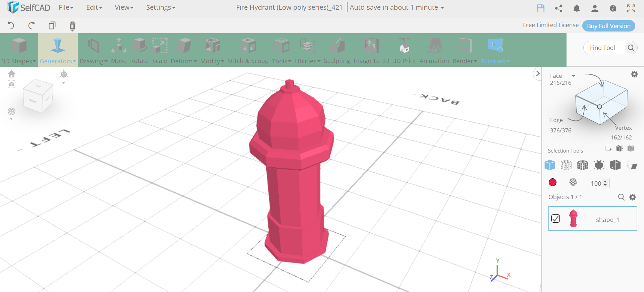This screenshot has width=644, height=292.
Task: Open the 3D Print tool
Action: pyautogui.click(x=404, y=50)
